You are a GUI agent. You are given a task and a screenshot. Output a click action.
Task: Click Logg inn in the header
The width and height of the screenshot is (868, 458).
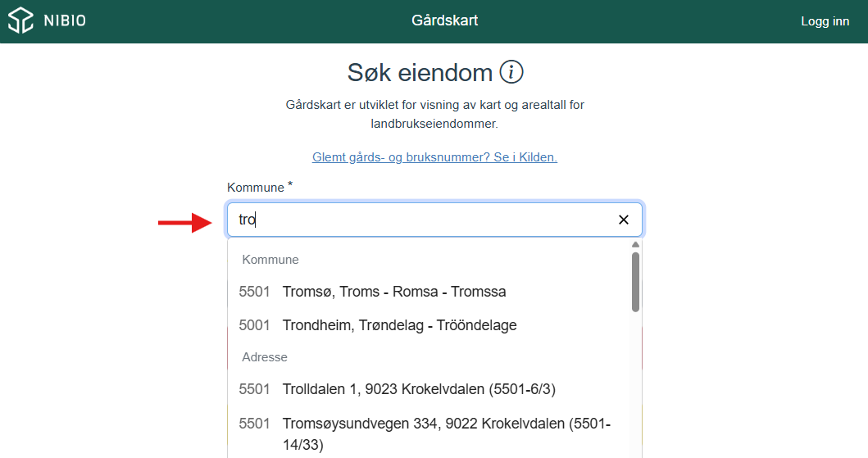click(x=825, y=21)
